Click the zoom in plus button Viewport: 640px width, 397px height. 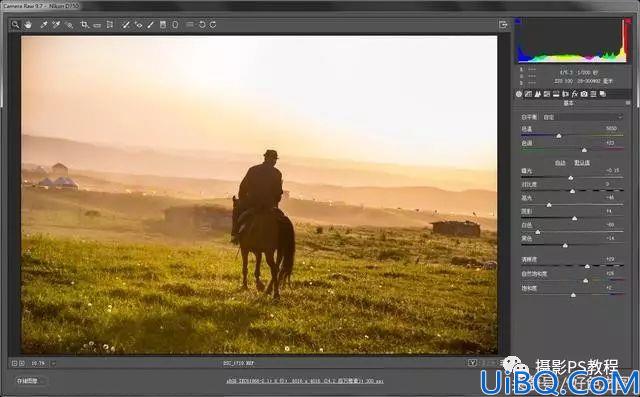click(22, 363)
